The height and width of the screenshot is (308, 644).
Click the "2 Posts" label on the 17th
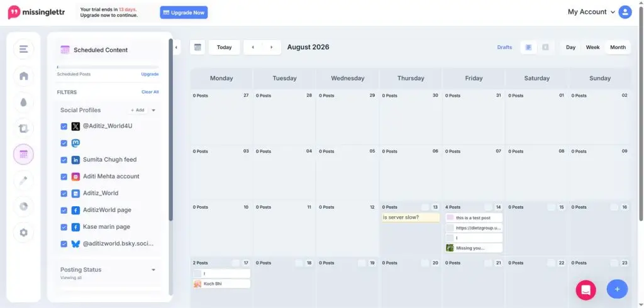coord(201,263)
